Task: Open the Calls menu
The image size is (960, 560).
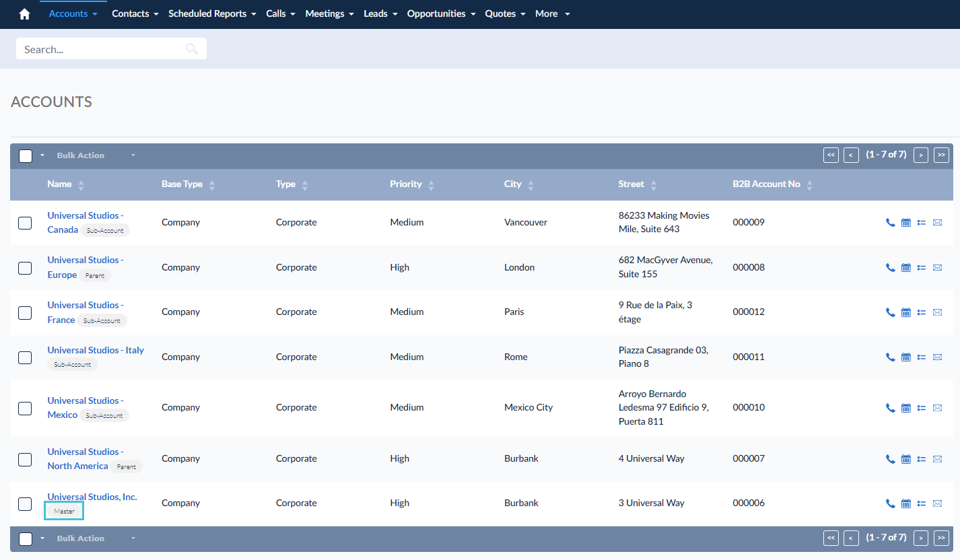Action: point(281,13)
